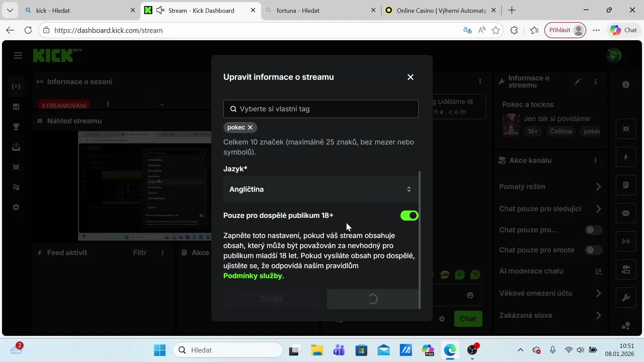Toggle Chat pouze pro emote switch
The width and height of the screenshot is (644, 362).
[x=593, y=250]
